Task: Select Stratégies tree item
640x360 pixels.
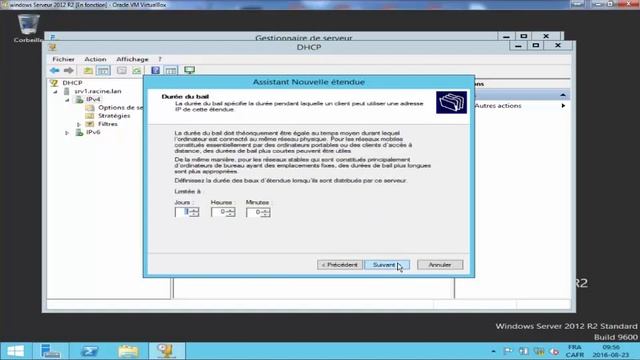Action: click(114, 116)
